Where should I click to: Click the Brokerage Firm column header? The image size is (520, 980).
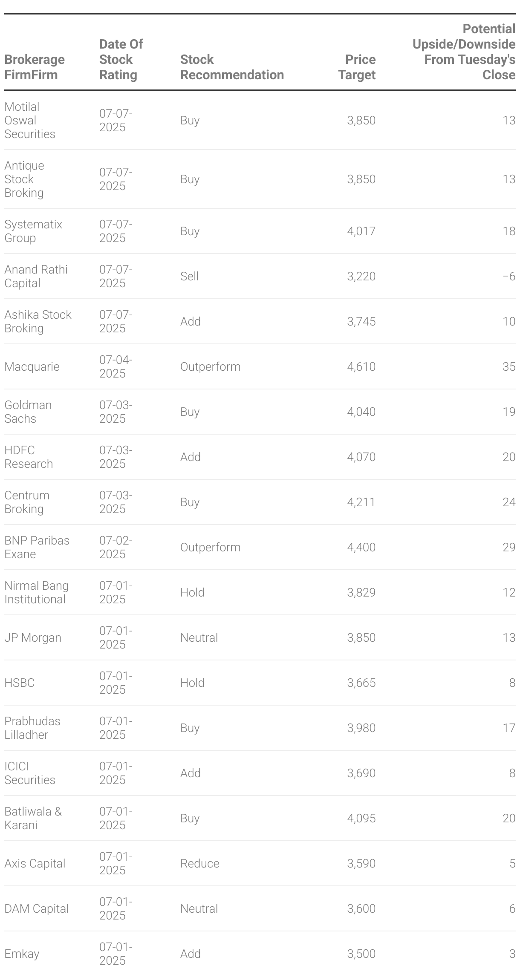pos(35,67)
